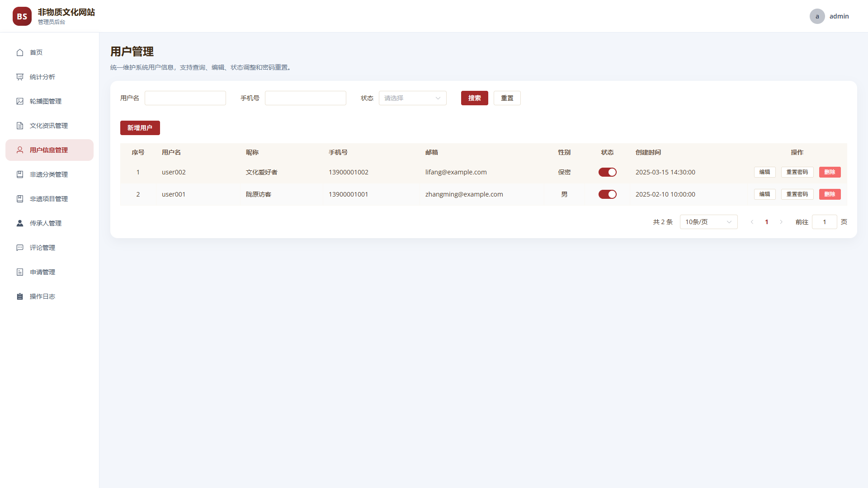Click the 用户名 column header
The height and width of the screenshot is (488, 868).
171,152
